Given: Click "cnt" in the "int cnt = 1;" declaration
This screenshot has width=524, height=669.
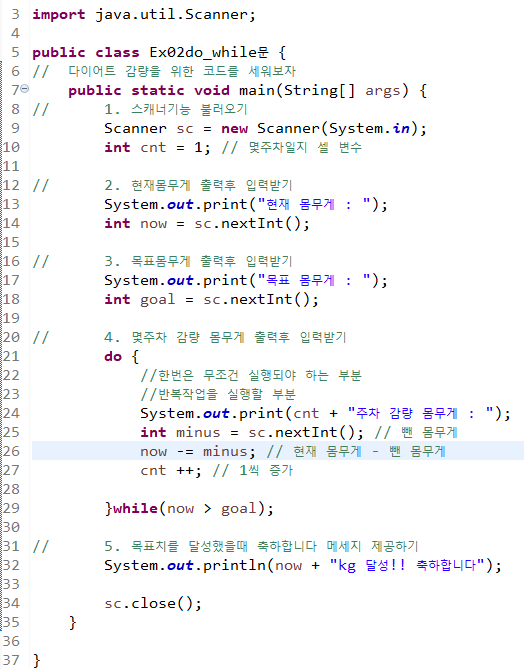Looking at the screenshot, I should tap(153, 148).
